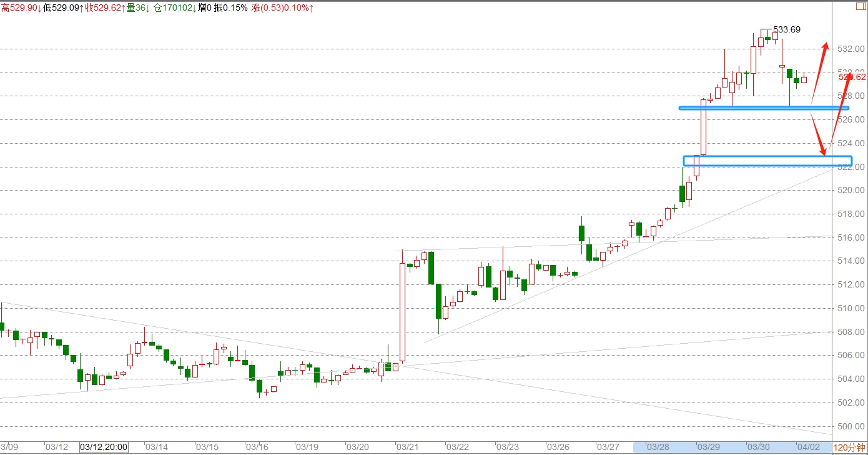The height and width of the screenshot is (455, 868).
Task: Click the 03/26 date on time axis
Action: (x=558, y=447)
